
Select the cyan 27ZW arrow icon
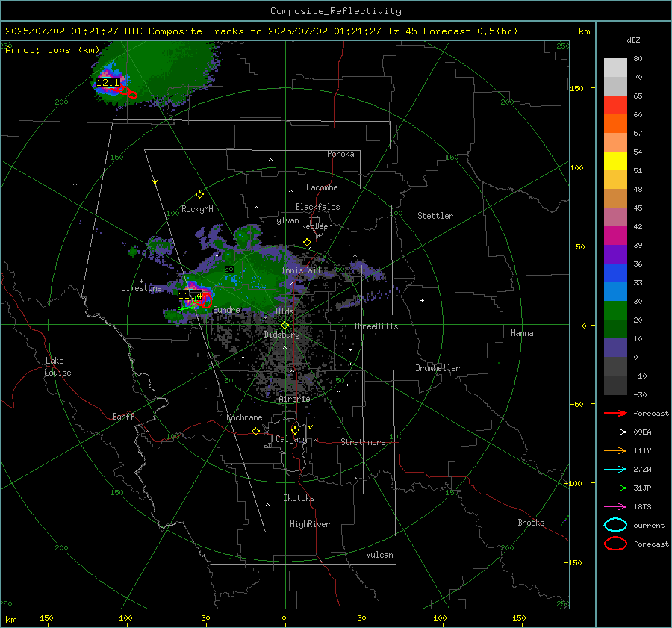coord(615,470)
